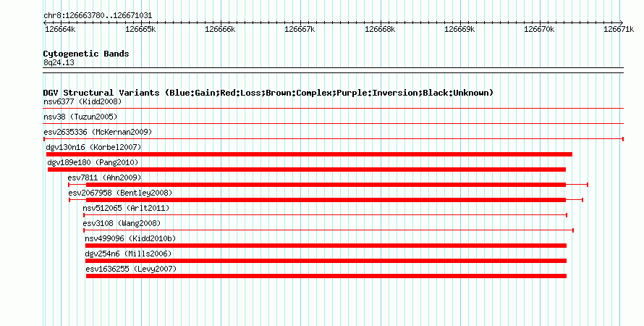Open the dgv189e180 (Pang2010) label
The width and height of the screenshot is (644, 326).
coord(93,162)
